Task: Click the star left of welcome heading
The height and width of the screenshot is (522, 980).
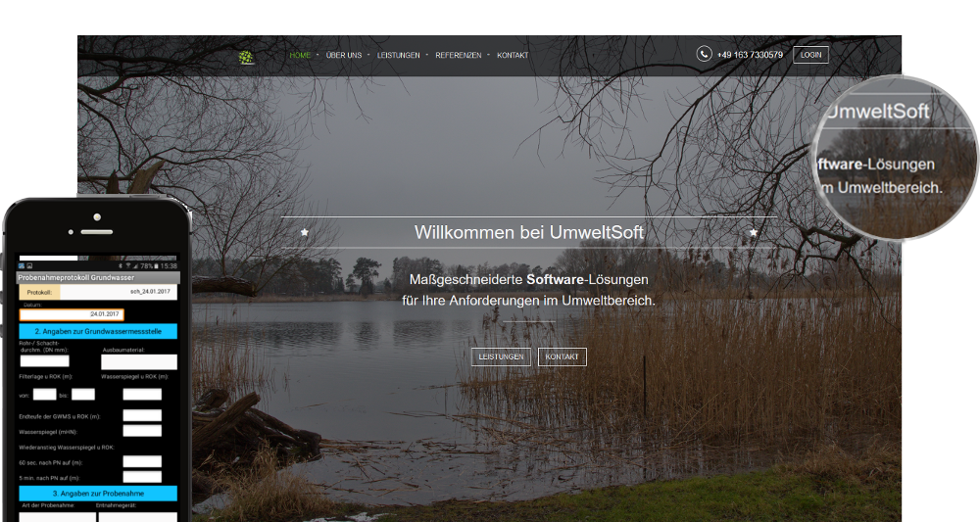Action: click(x=305, y=232)
